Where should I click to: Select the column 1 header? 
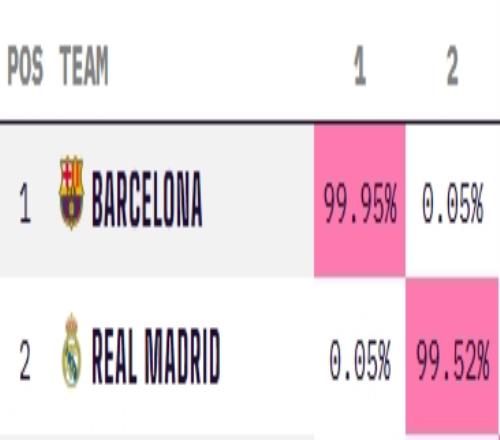(x=360, y=66)
